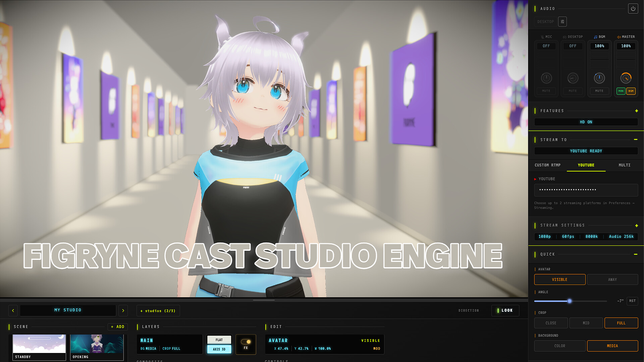
Task: Click the red YouTube play icon
Action: click(535, 179)
